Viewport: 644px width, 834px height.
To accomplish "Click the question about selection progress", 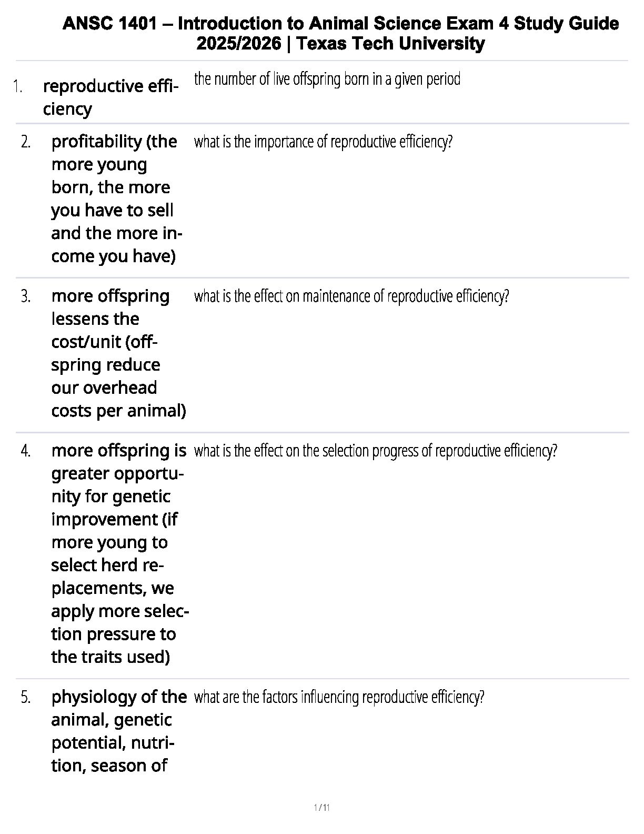I will click(x=375, y=451).
